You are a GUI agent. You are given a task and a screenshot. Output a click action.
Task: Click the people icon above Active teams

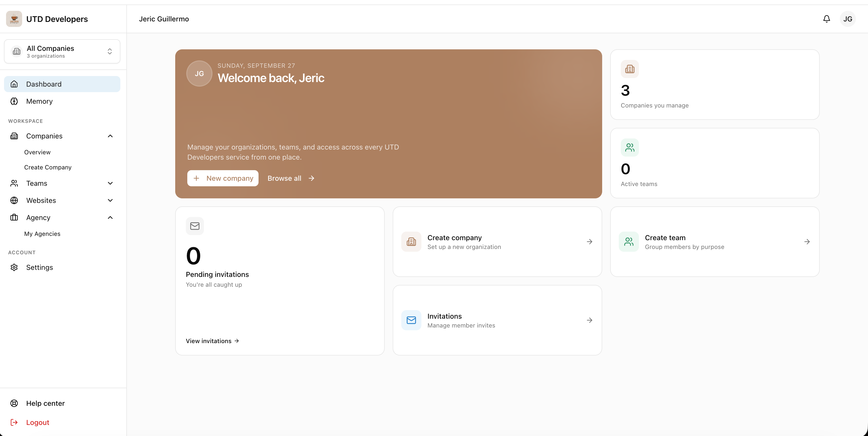pos(630,148)
